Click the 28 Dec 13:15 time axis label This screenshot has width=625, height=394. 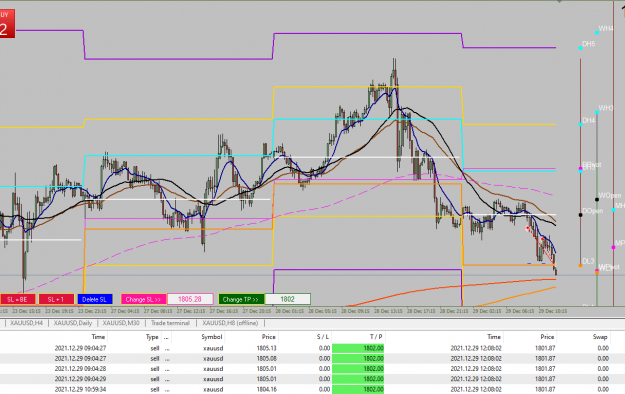[388, 311]
